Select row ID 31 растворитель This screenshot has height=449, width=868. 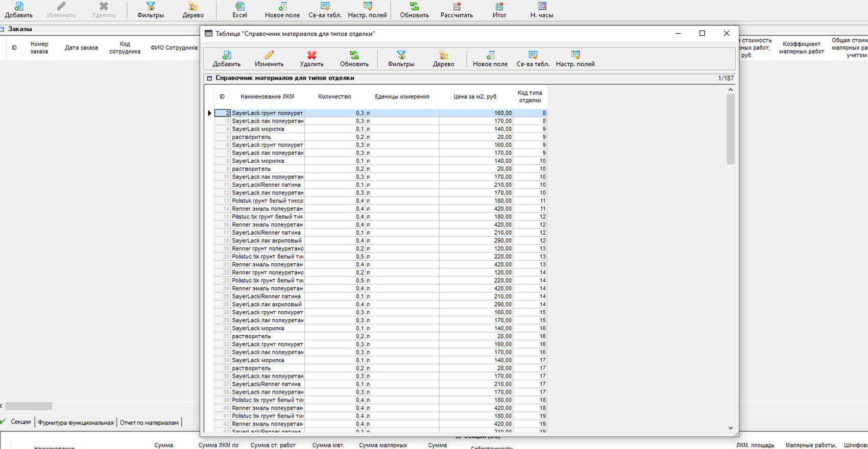[x=380, y=336]
